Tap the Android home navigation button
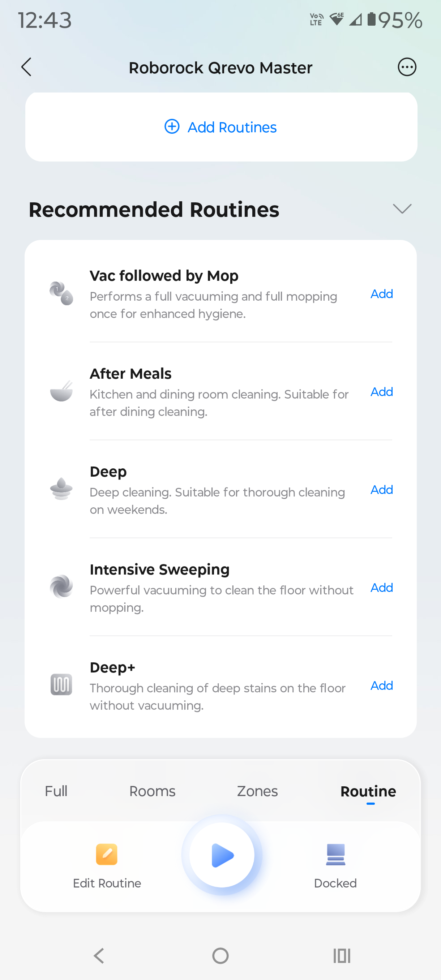Image resolution: width=441 pixels, height=980 pixels. point(220,955)
